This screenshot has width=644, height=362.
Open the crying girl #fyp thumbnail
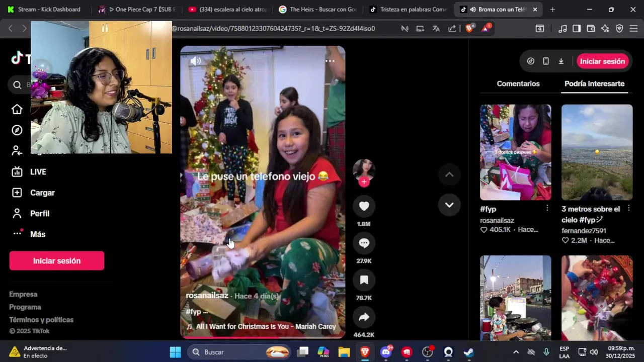tap(515, 152)
